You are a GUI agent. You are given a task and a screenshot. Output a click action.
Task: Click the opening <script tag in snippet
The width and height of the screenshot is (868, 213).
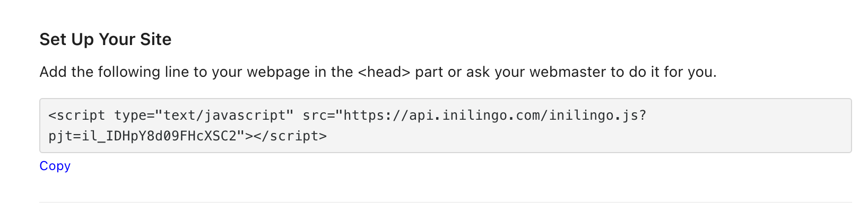coord(77,115)
